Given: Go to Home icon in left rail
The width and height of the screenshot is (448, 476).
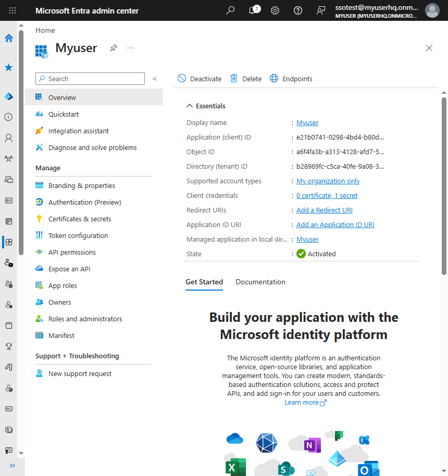Looking at the screenshot, I should [9, 38].
